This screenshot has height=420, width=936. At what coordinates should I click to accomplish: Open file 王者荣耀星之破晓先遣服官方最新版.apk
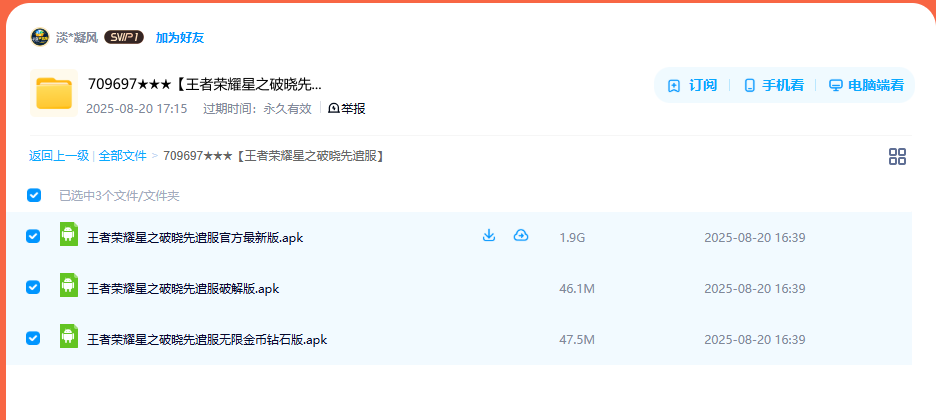pyautogui.click(x=195, y=238)
